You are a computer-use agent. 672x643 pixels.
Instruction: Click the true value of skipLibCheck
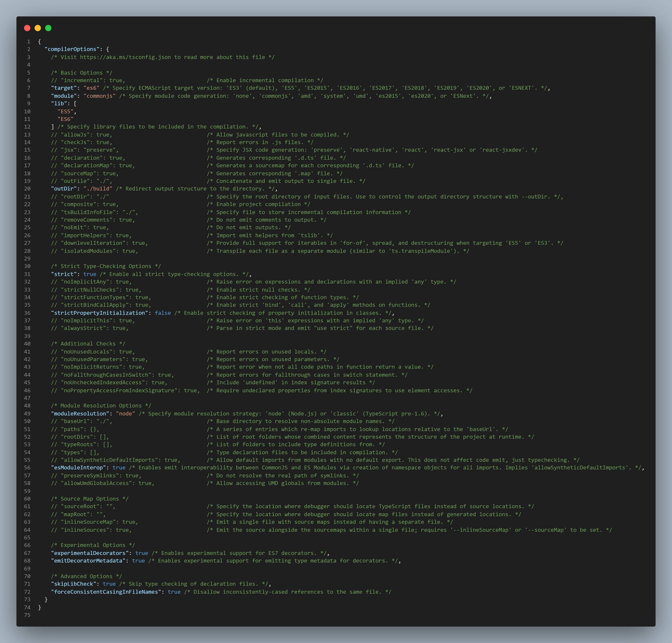point(109,584)
